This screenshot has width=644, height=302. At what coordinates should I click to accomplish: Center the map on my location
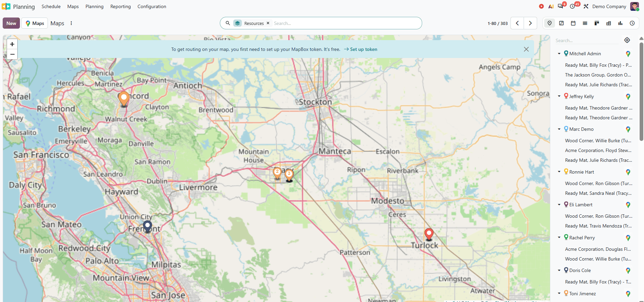coord(627,40)
